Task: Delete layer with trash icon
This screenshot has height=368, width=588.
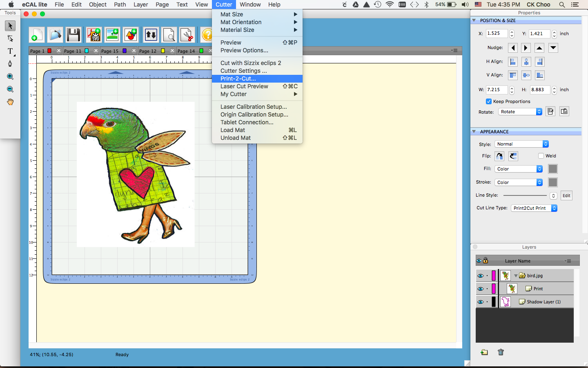Action: (x=501, y=352)
